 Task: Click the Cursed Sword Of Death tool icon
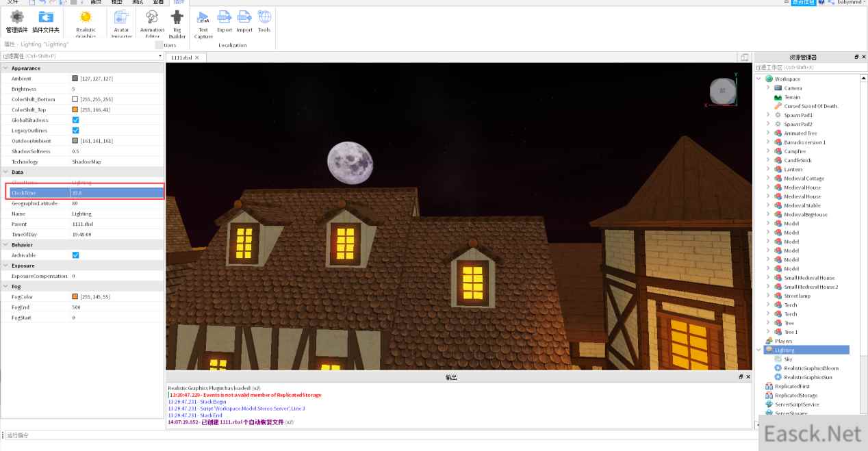(778, 106)
